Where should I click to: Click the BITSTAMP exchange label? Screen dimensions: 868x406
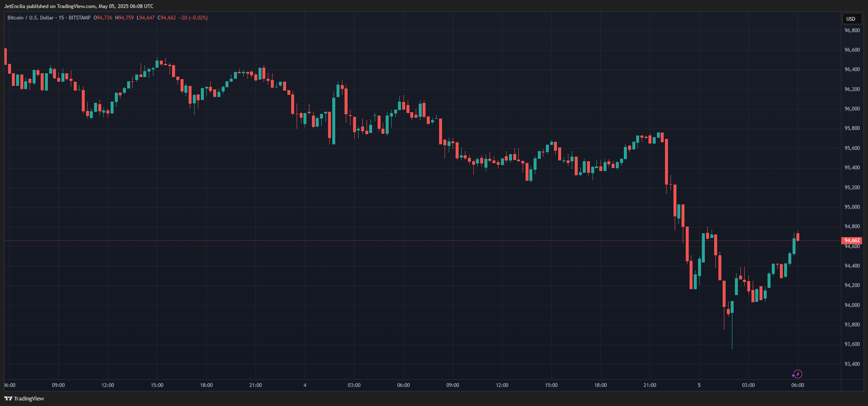(79, 18)
